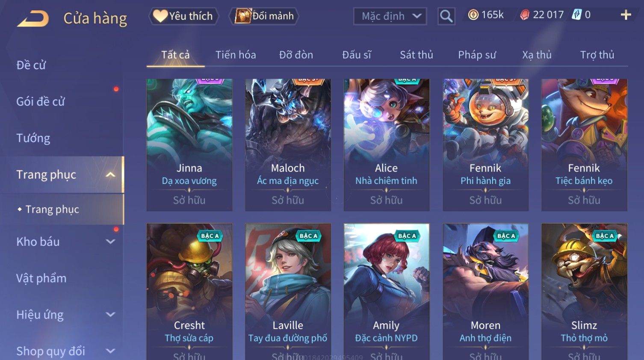Tap the gold coin 165k icon
644x360 pixels.
tap(473, 15)
